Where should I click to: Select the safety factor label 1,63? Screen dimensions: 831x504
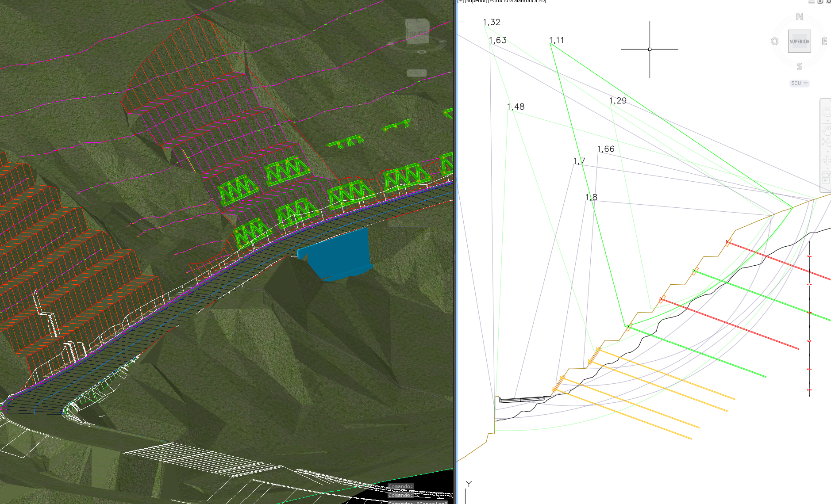tap(498, 40)
